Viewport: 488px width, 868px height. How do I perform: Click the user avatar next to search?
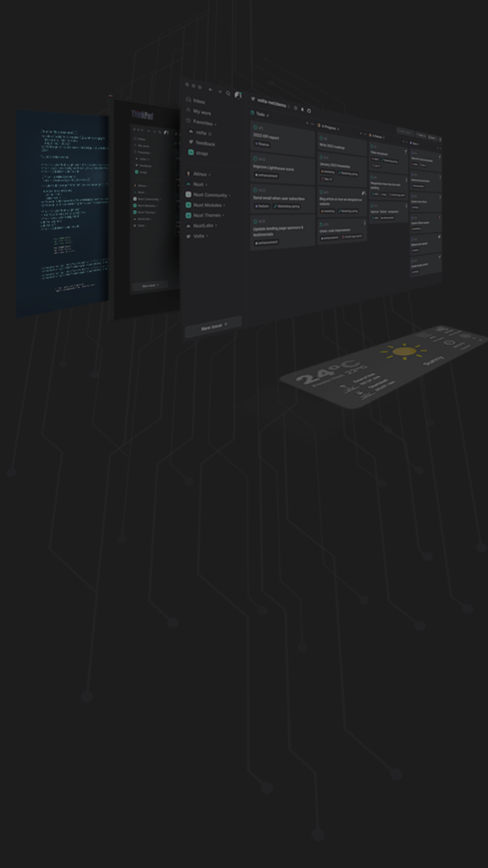tap(238, 95)
